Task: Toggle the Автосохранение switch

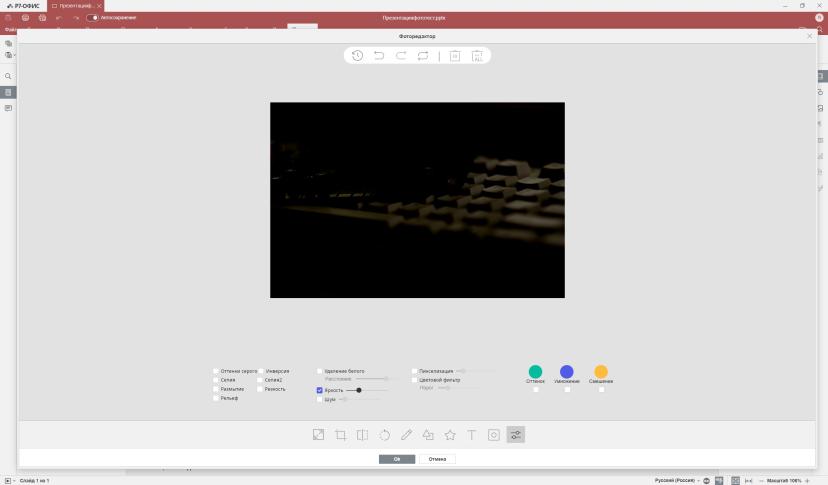Action: (92, 17)
